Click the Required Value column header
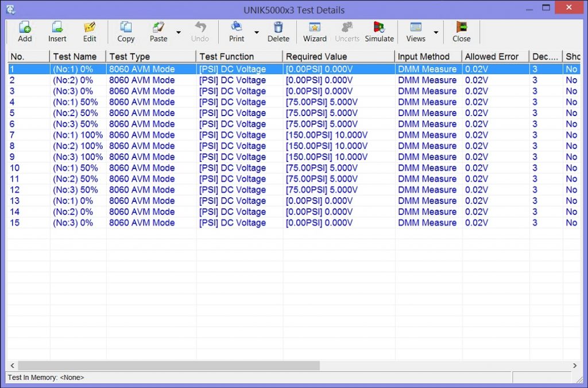 316,56
